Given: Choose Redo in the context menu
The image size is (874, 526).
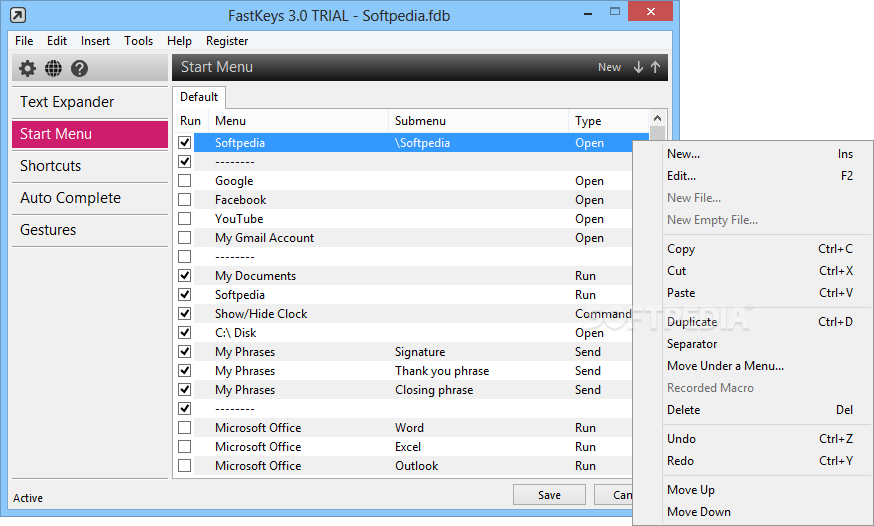Looking at the screenshot, I should [x=760, y=461].
